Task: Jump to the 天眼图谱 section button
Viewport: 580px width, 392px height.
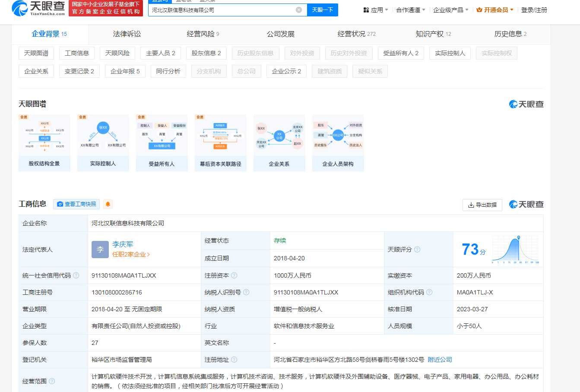Action: tap(36, 53)
